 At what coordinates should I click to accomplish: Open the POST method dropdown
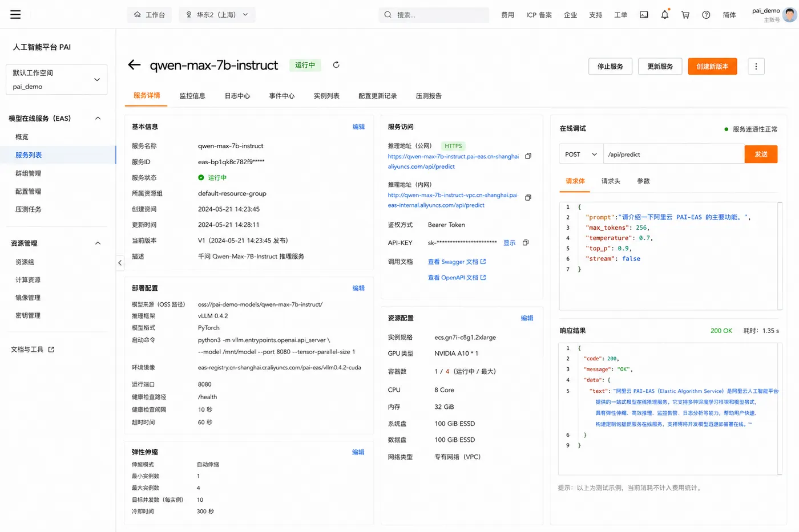pos(581,155)
